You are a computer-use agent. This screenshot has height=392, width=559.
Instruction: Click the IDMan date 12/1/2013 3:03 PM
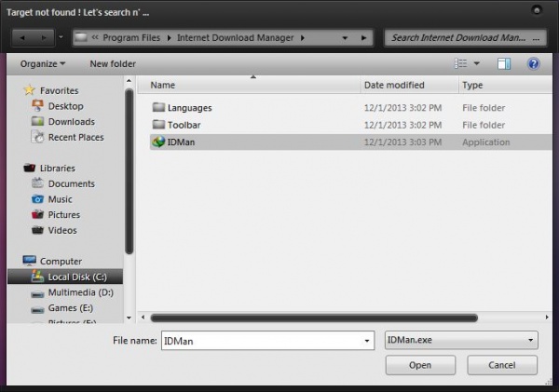(402, 142)
